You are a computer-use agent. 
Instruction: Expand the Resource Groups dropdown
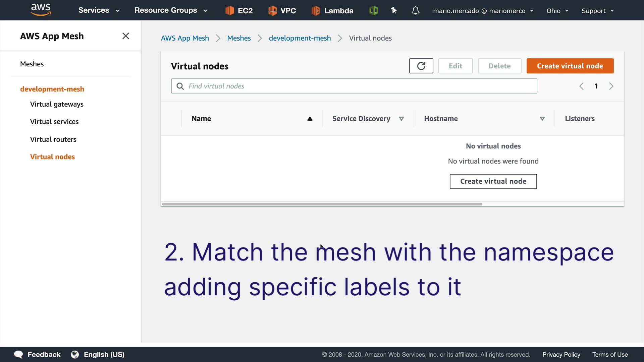pos(171,10)
